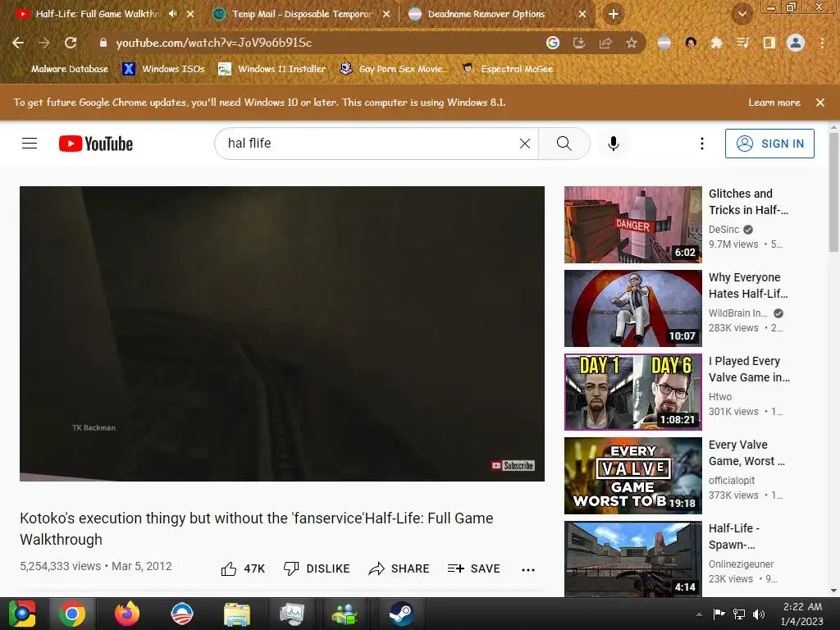Start voice search with microphone icon
840x630 pixels.
(614, 144)
